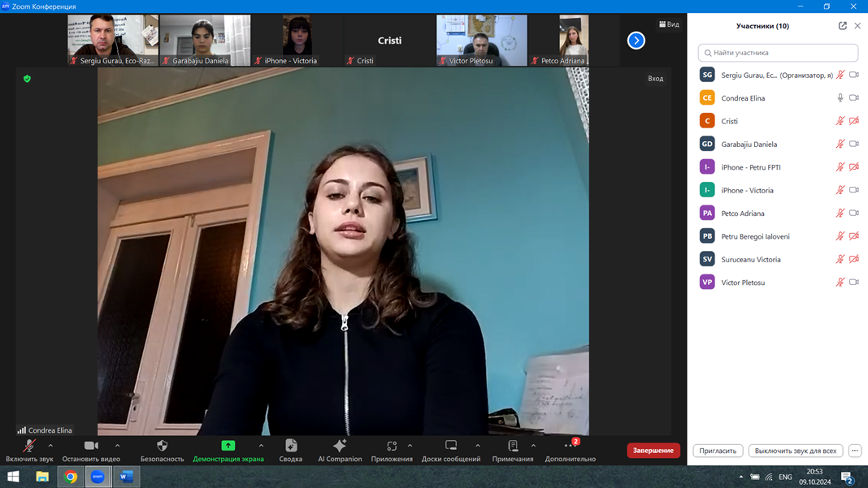Open the Notes (Примечания) icon
The image size is (868, 488).
click(512, 446)
